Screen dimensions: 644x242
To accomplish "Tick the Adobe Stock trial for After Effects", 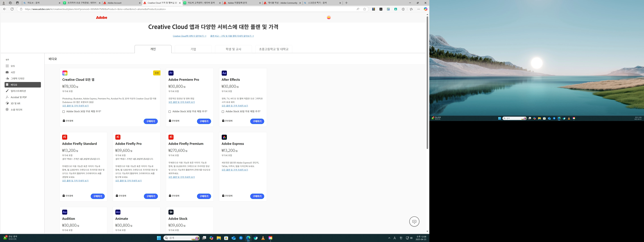I will (223, 112).
